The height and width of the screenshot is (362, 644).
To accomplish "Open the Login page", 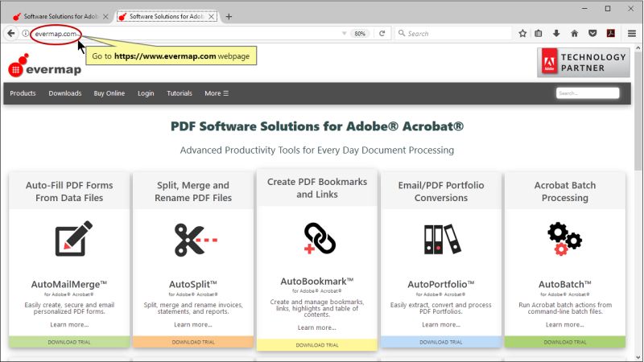I will click(x=146, y=93).
